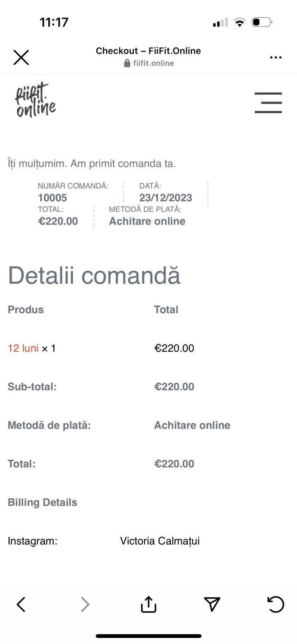297x644 pixels.
Task: Open the hamburger navigation menu
Action: click(268, 103)
